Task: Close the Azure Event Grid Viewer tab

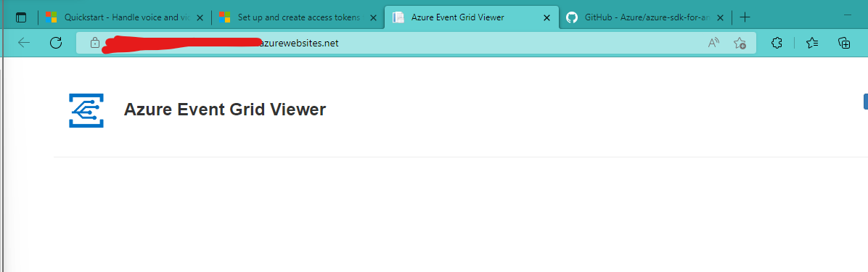Action: [x=547, y=17]
